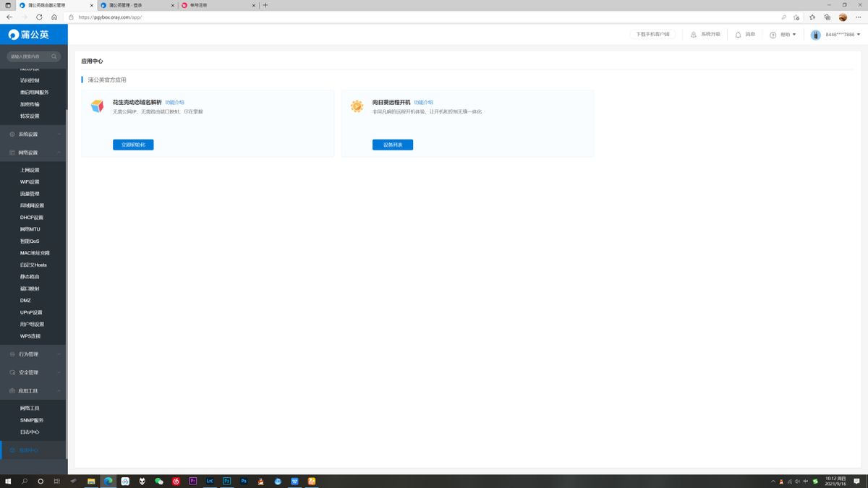Click the 下载手机客户端 button
This screenshot has width=868, height=488.
point(652,34)
